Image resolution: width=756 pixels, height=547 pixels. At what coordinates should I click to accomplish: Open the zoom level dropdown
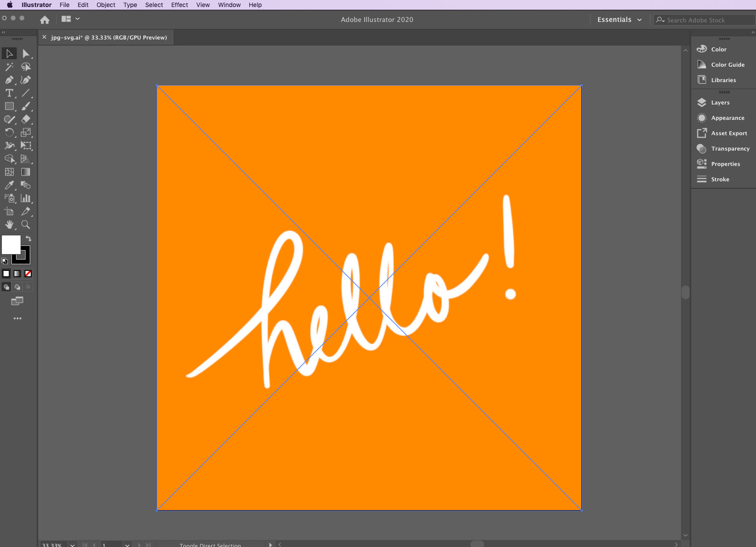[72, 545]
